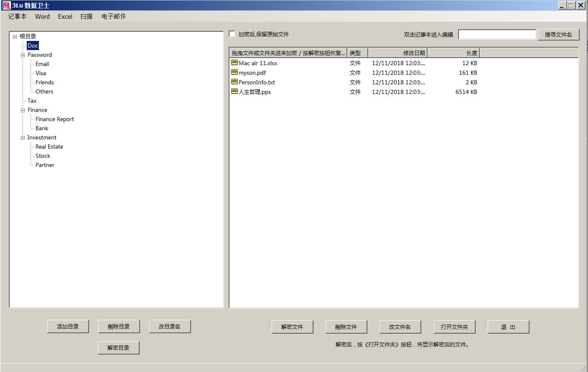Sort files by 修改日期 column header
This screenshot has height=372, width=588.
(x=397, y=53)
